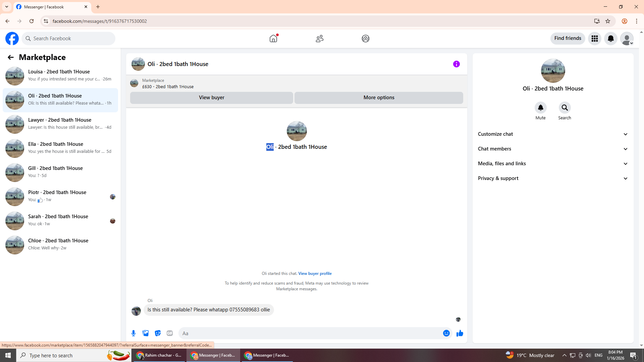Open the Facebook menu grid icon
The width and height of the screenshot is (644, 362).
(594, 39)
